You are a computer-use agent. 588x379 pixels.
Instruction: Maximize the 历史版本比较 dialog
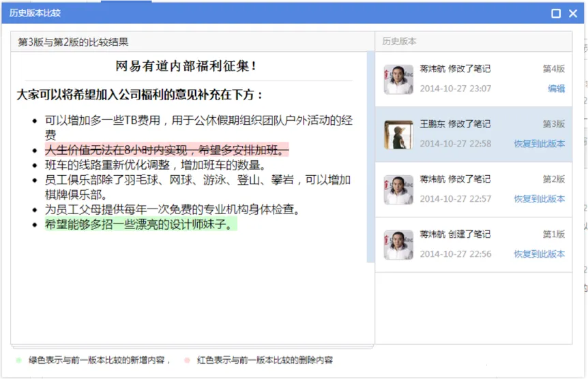pos(556,14)
